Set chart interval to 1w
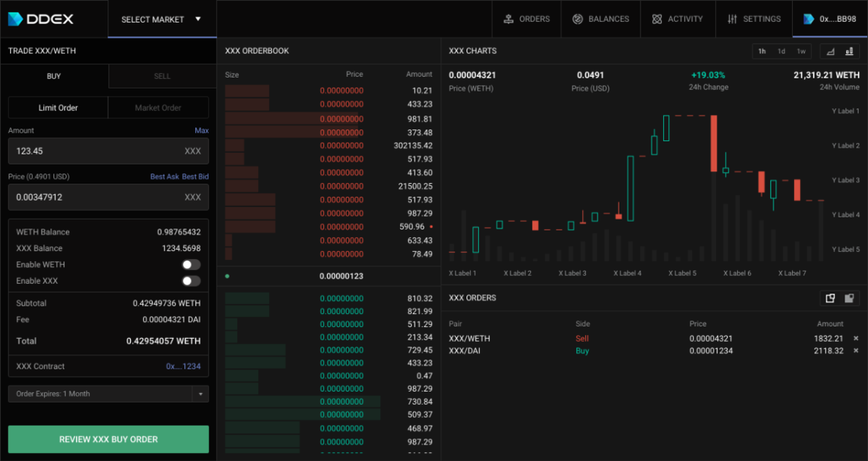 tap(801, 51)
